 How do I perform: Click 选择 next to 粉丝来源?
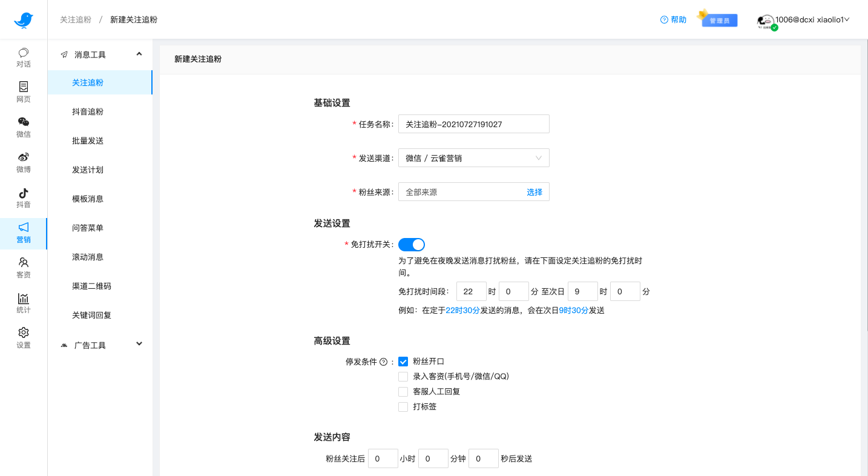[534, 191]
